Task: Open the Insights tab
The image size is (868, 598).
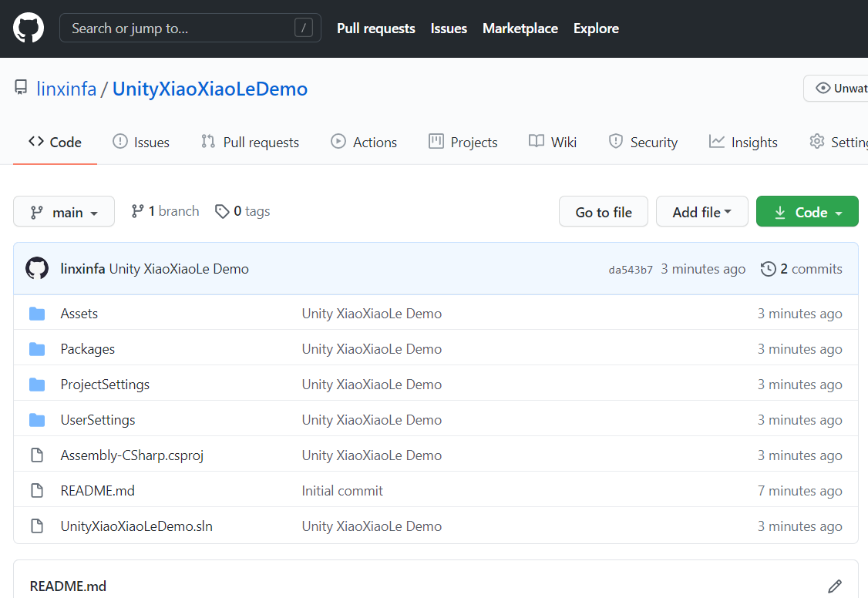Action: coord(743,142)
